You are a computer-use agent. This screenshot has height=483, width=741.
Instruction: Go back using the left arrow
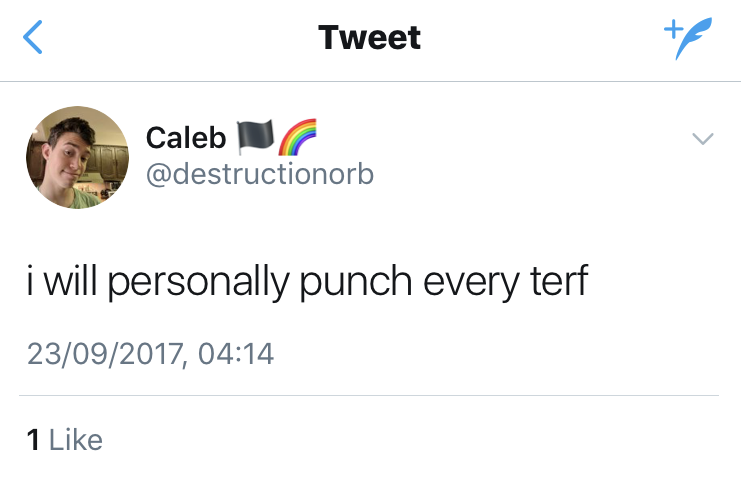point(33,39)
